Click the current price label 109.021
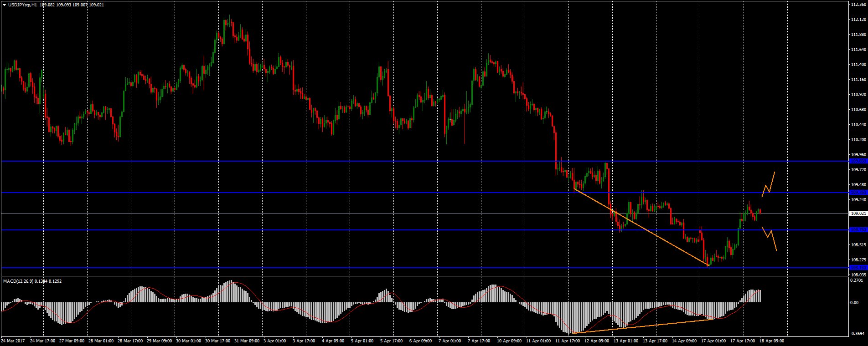The width and height of the screenshot is (868, 346). pos(858,213)
